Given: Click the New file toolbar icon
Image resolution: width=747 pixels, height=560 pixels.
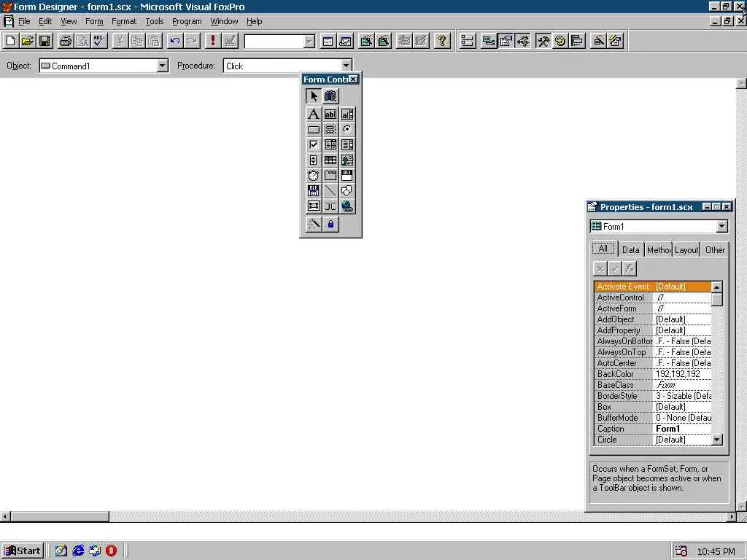Looking at the screenshot, I should click(10, 41).
